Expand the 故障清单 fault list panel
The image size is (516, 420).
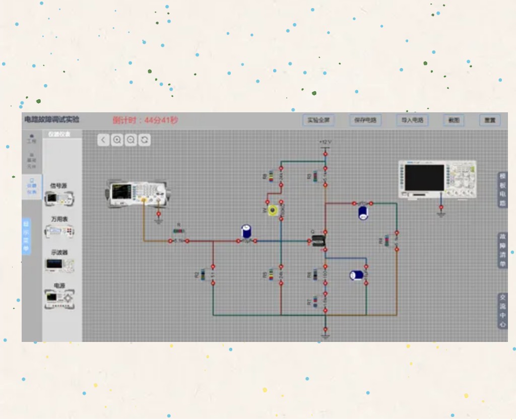(502, 250)
